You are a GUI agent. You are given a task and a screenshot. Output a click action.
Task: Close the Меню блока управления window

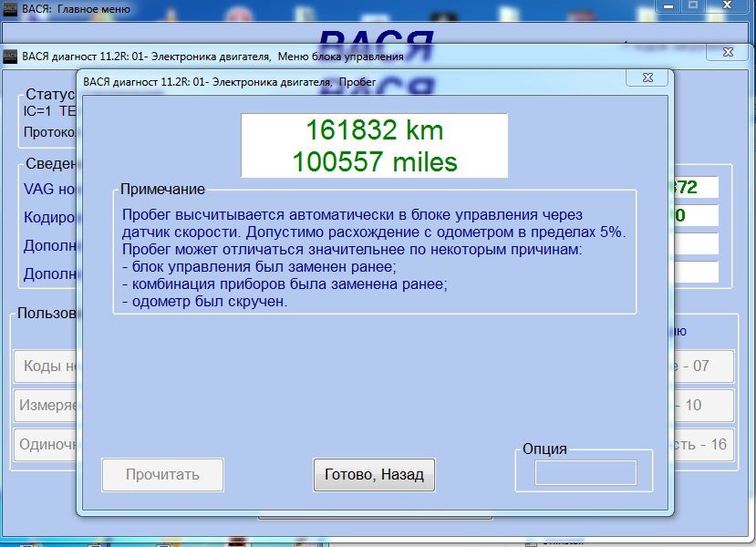pyautogui.click(x=728, y=52)
